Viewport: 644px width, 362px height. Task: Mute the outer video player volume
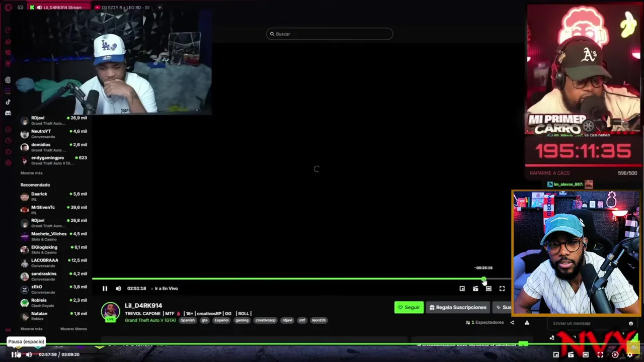tap(29, 354)
